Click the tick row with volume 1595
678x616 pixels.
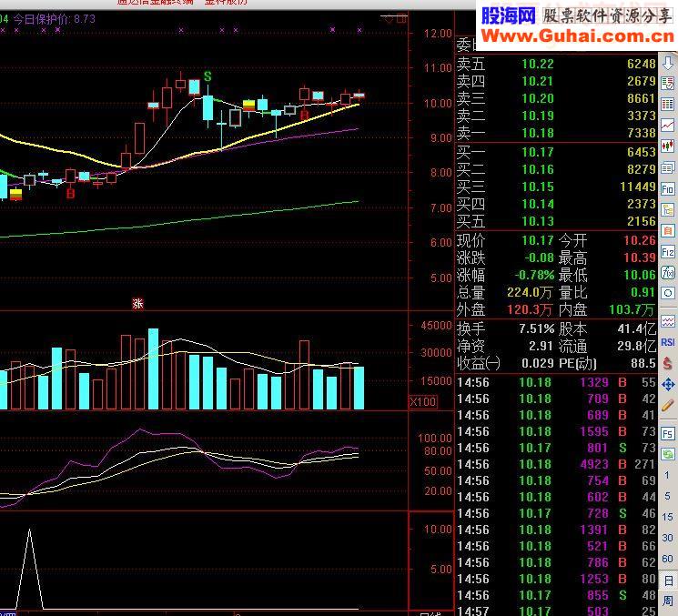pyautogui.click(x=556, y=431)
